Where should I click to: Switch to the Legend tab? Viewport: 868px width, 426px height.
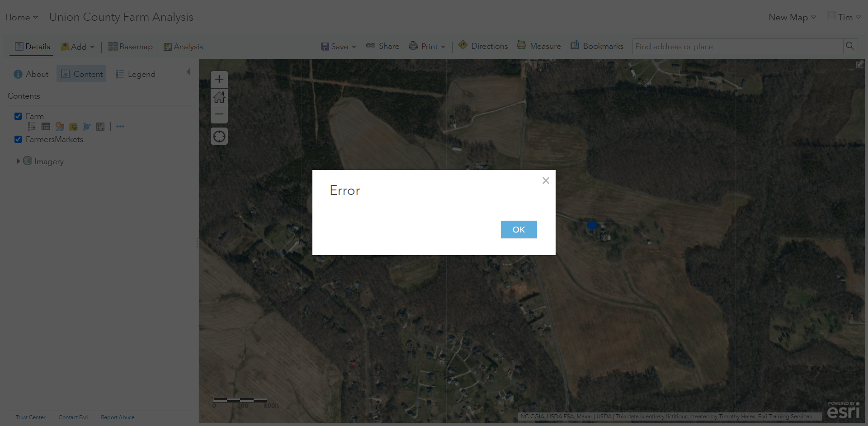pos(135,74)
